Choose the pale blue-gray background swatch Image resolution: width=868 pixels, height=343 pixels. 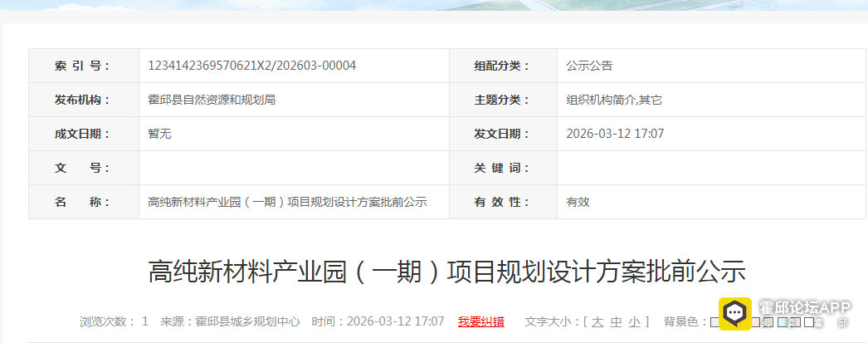pyautogui.click(x=714, y=322)
